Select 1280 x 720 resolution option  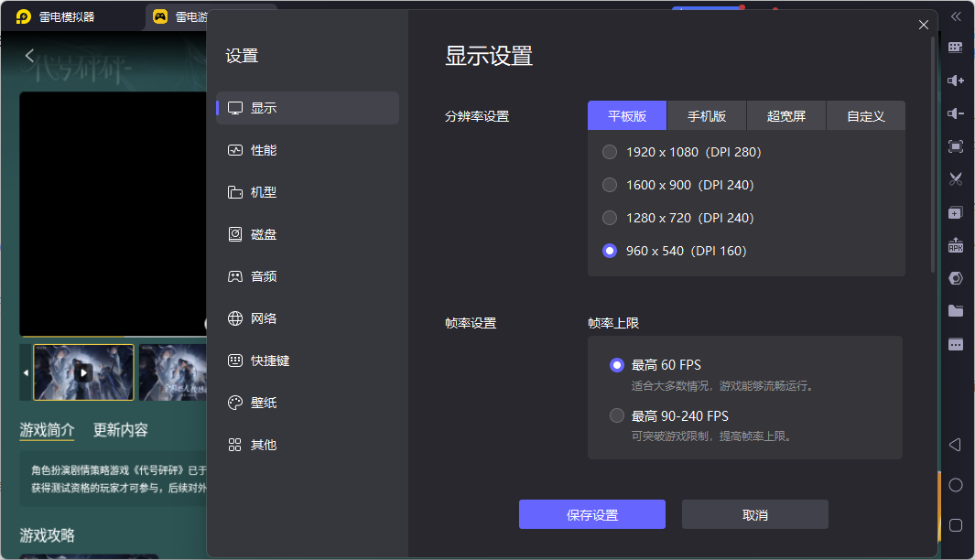point(610,218)
